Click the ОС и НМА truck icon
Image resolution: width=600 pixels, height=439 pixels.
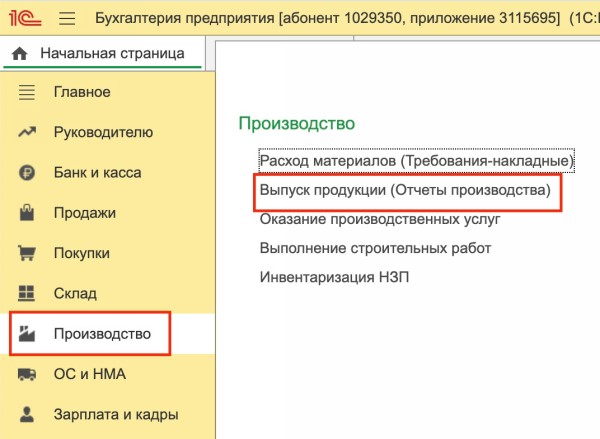coord(28,374)
